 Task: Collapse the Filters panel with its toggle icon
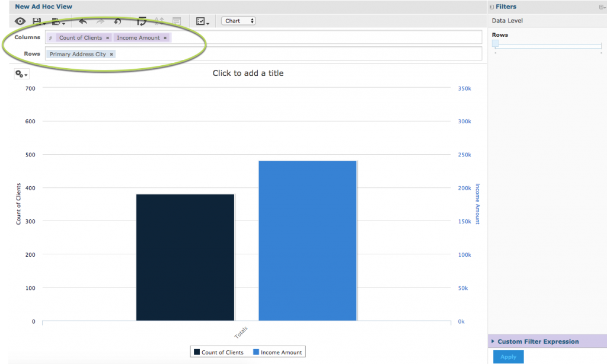(x=491, y=6)
